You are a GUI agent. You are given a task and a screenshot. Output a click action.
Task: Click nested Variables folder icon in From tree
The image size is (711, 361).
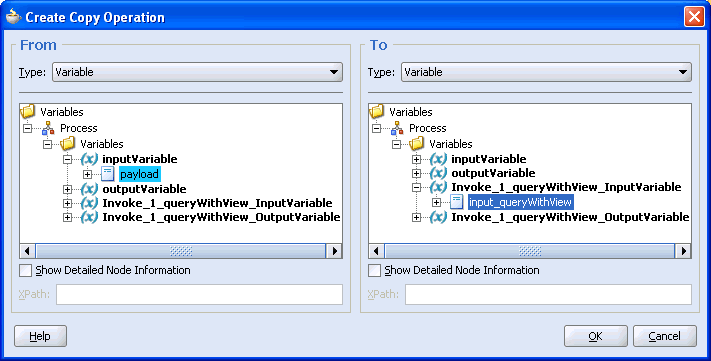68,144
